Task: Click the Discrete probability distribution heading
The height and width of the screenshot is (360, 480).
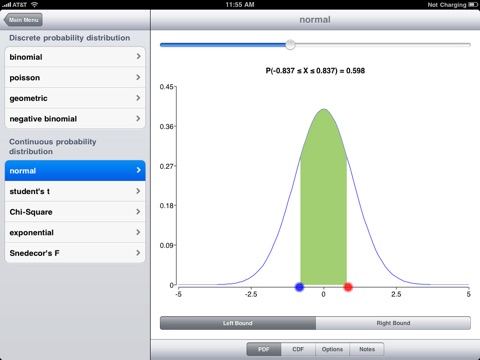Action: tap(70, 38)
